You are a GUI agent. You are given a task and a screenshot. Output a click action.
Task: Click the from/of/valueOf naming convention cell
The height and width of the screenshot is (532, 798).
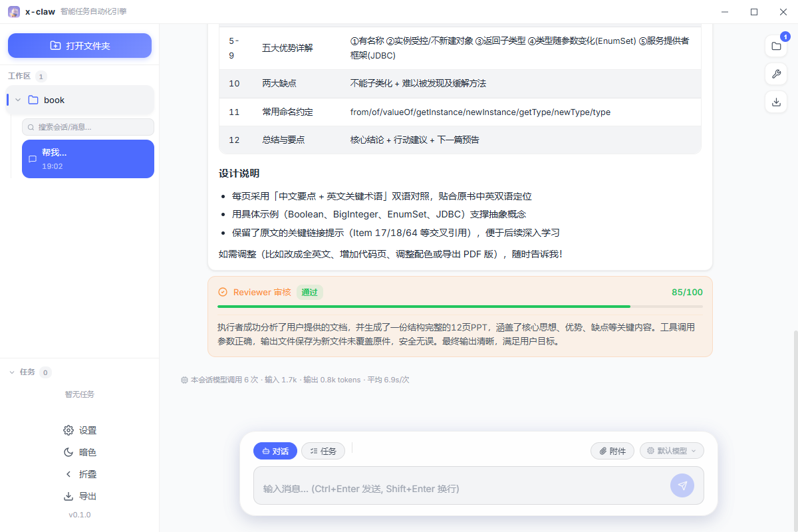pos(480,112)
